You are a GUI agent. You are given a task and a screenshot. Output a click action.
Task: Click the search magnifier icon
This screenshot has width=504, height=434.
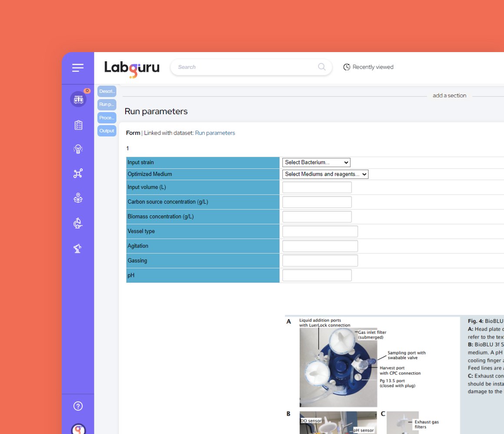click(x=322, y=67)
